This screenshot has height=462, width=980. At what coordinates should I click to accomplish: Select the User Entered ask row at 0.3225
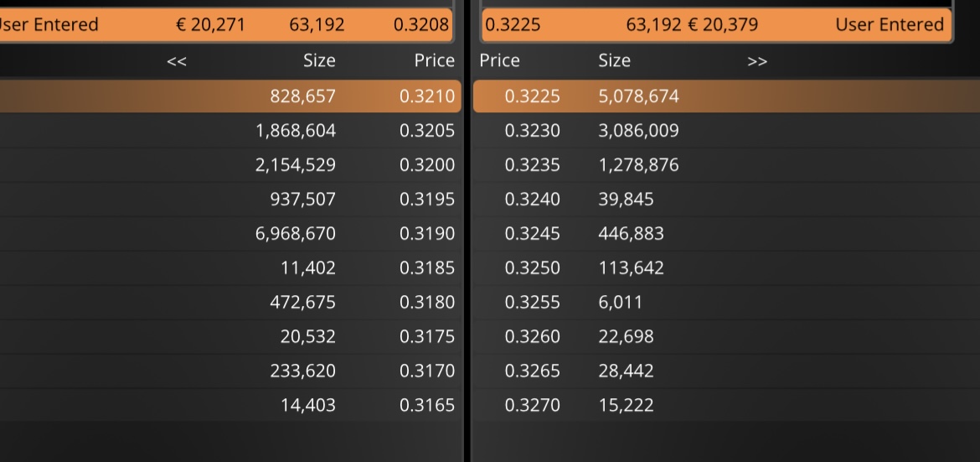pyautogui.click(x=716, y=24)
